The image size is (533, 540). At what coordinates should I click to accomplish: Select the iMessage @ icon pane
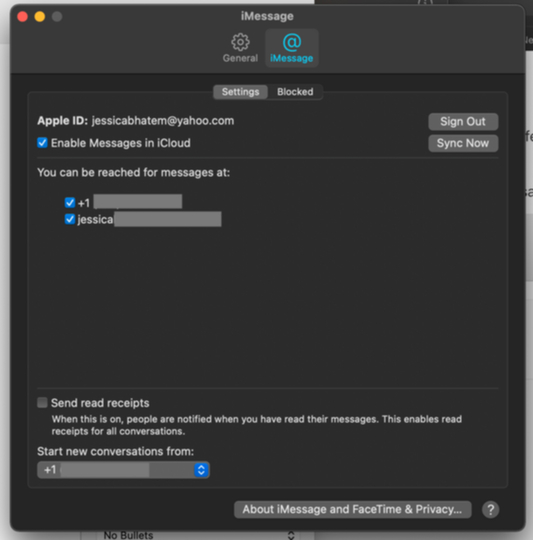pos(292,48)
